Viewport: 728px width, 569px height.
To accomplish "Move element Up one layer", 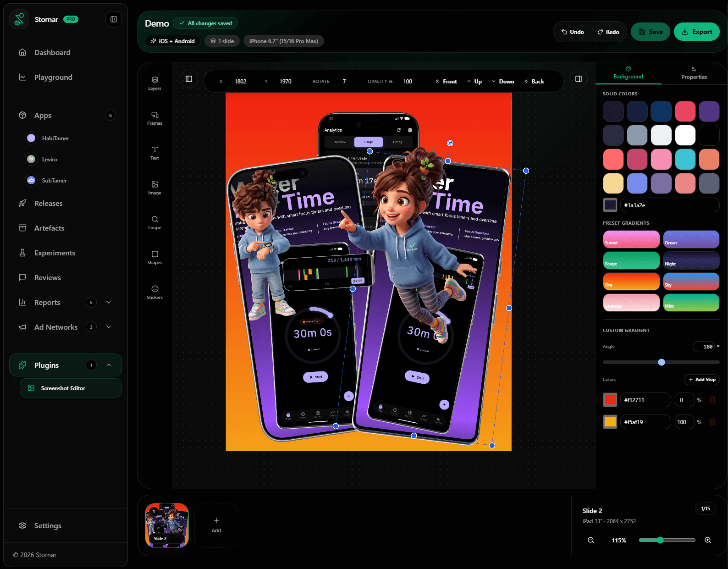I will [x=474, y=82].
